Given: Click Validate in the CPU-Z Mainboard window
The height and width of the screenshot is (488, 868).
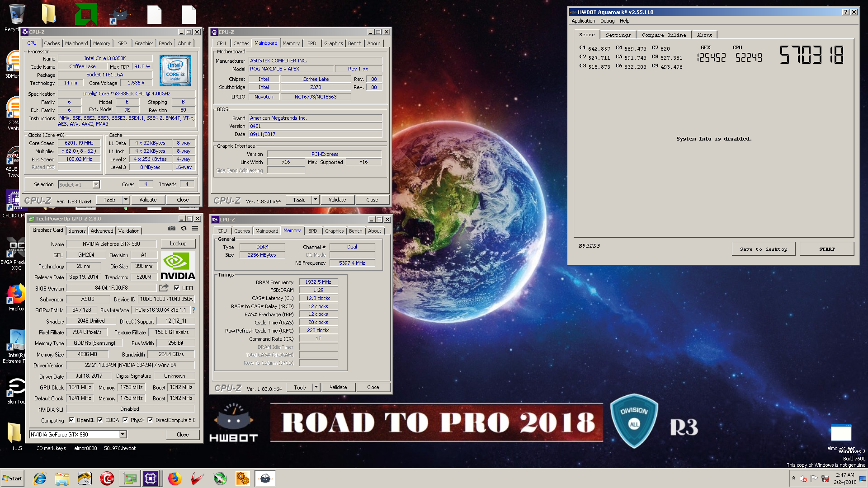Looking at the screenshot, I should click(x=337, y=200).
